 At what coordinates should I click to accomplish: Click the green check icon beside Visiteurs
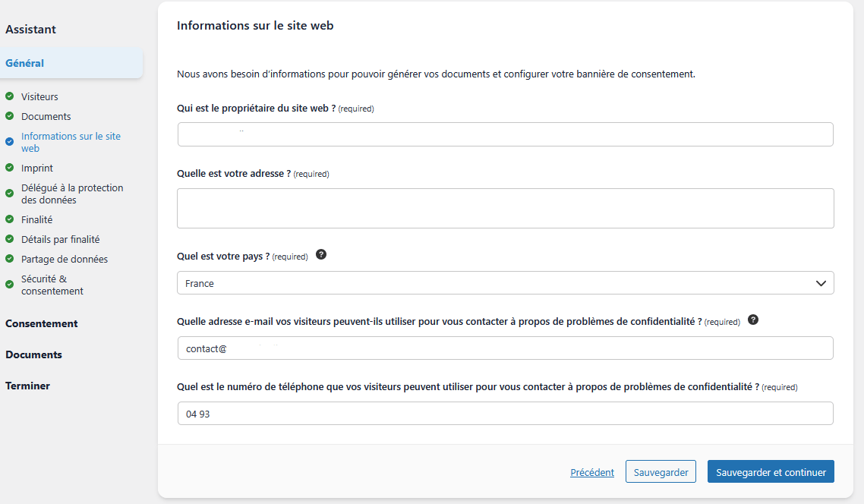[x=9, y=97]
